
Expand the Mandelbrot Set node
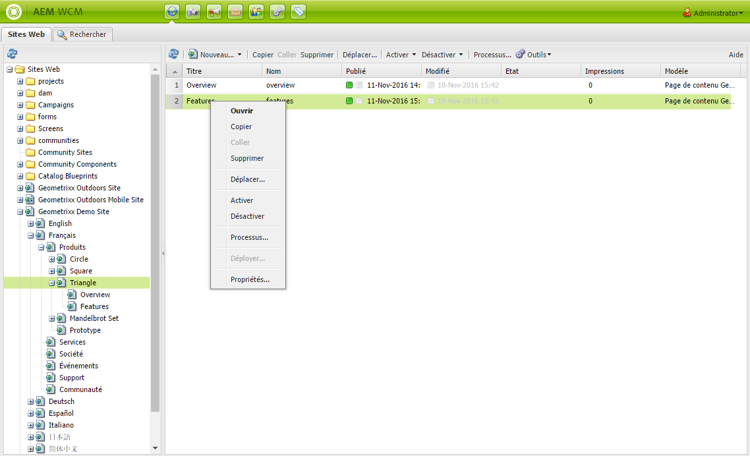[x=52, y=318]
